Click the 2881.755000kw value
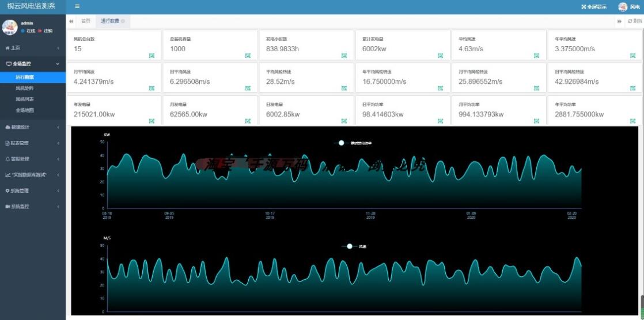This screenshot has width=644, height=320. pos(579,115)
